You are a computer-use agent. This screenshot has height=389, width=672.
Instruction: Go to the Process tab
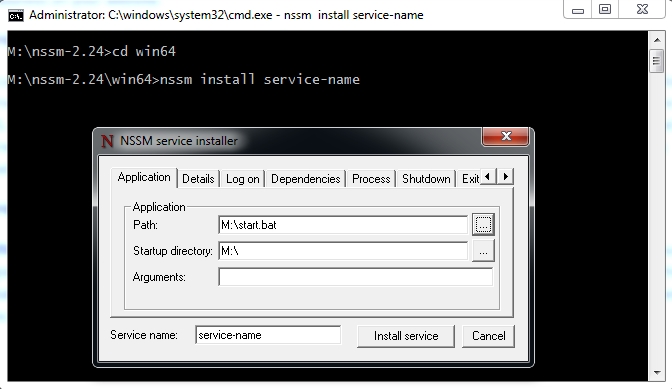click(371, 179)
